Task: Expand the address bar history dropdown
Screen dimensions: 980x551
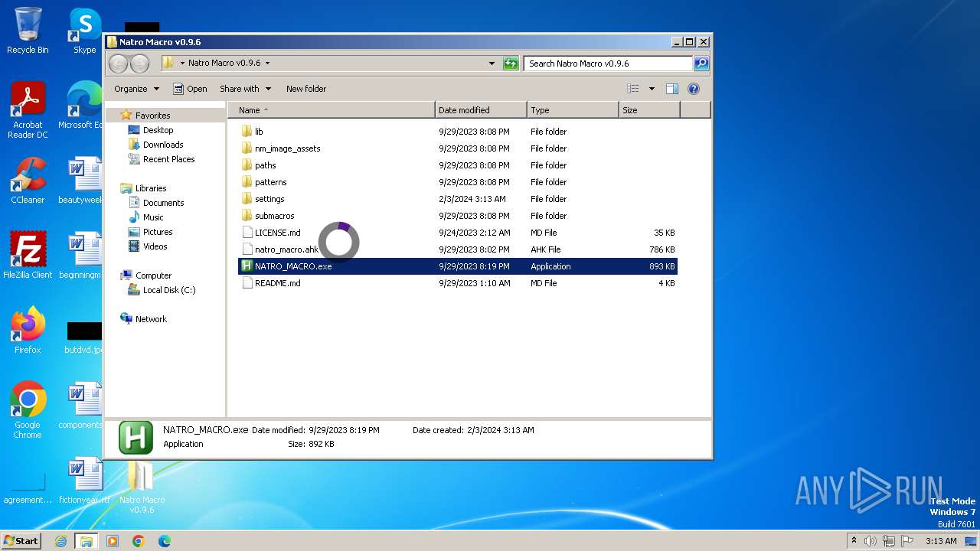Action: 492,64
